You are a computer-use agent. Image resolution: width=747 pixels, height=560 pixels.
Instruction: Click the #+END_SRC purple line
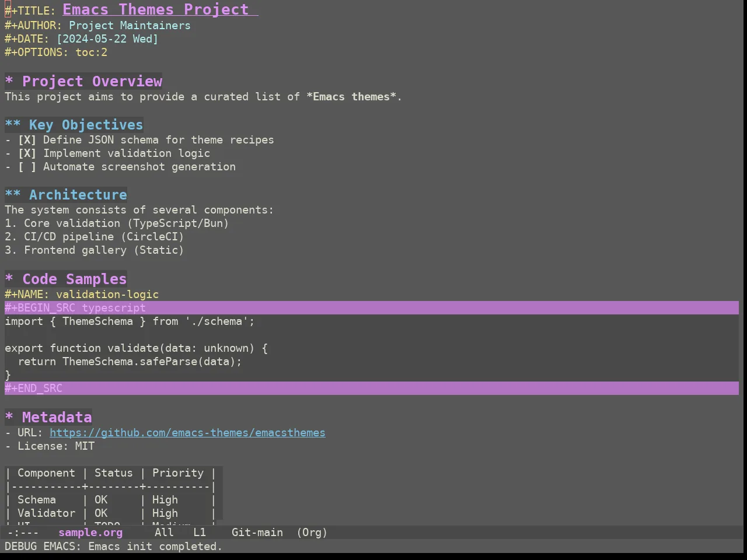(372, 388)
